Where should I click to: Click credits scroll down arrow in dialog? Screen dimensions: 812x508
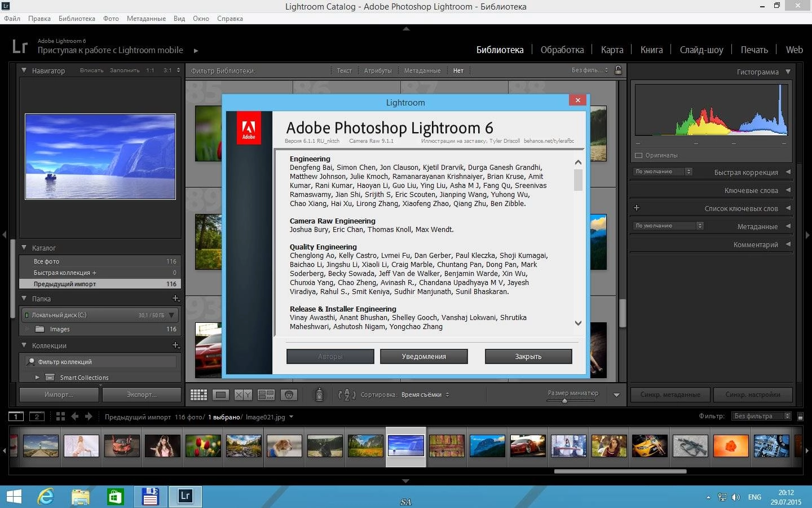[578, 323]
